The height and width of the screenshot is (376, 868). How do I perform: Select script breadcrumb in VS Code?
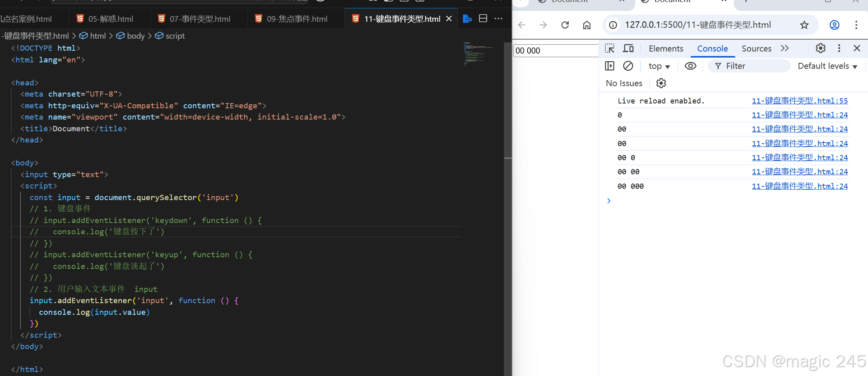tap(170, 36)
